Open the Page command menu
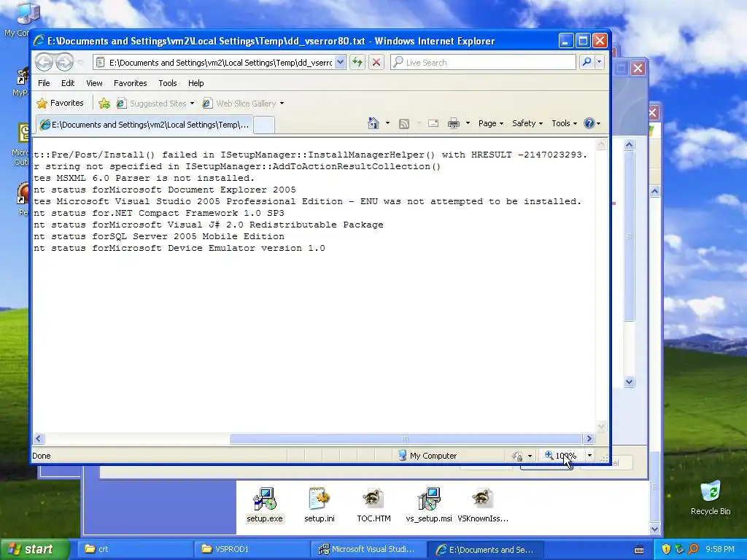This screenshot has height=560, width=747. coord(491,123)
